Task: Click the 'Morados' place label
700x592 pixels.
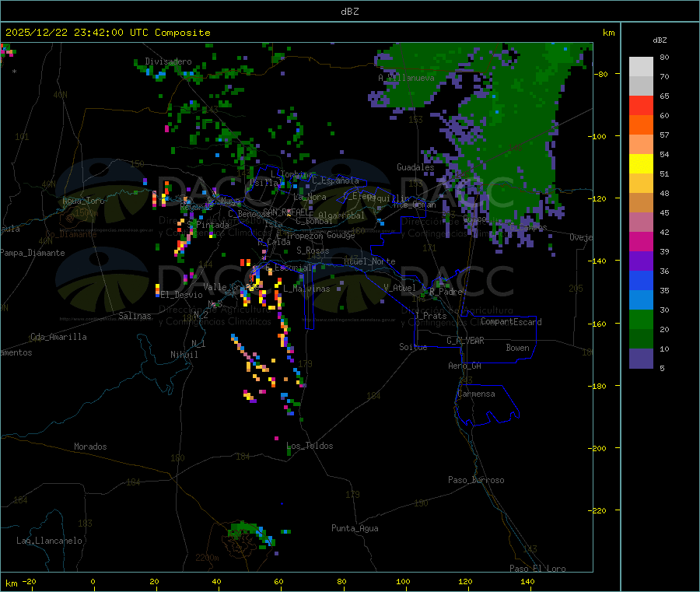Action: 91,447
